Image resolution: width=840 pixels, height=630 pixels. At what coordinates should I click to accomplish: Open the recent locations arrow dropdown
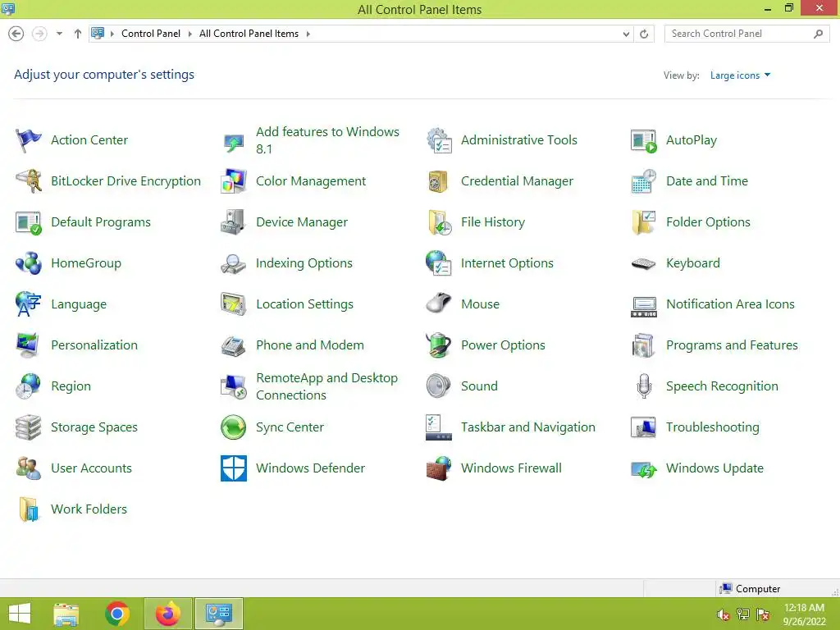click(59, 34)
